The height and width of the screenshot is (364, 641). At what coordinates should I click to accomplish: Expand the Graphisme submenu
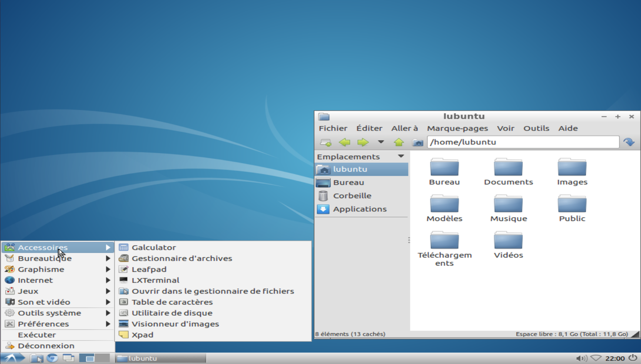tap(58, 269)
